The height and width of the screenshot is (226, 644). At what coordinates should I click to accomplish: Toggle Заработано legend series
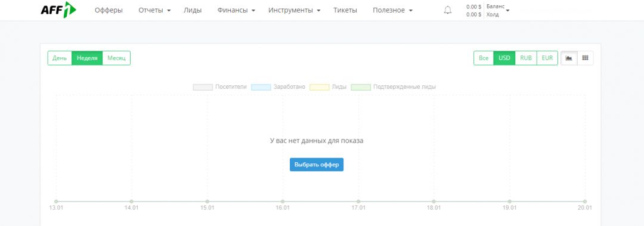click(278, 87)
